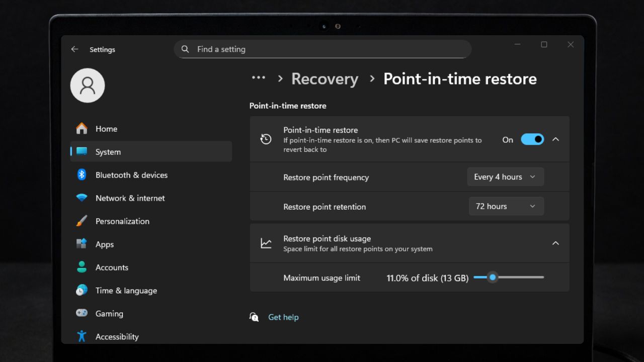The width and height of the screenshot is (644, 362).
Task: Open the Restore point retention dropdown
Action: tap(506, 206)
